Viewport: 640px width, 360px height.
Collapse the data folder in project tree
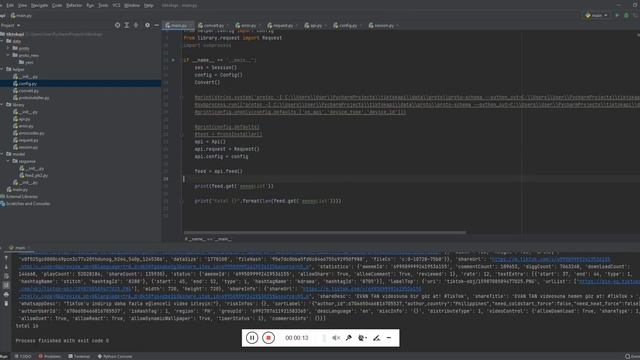tap(2, 41)
